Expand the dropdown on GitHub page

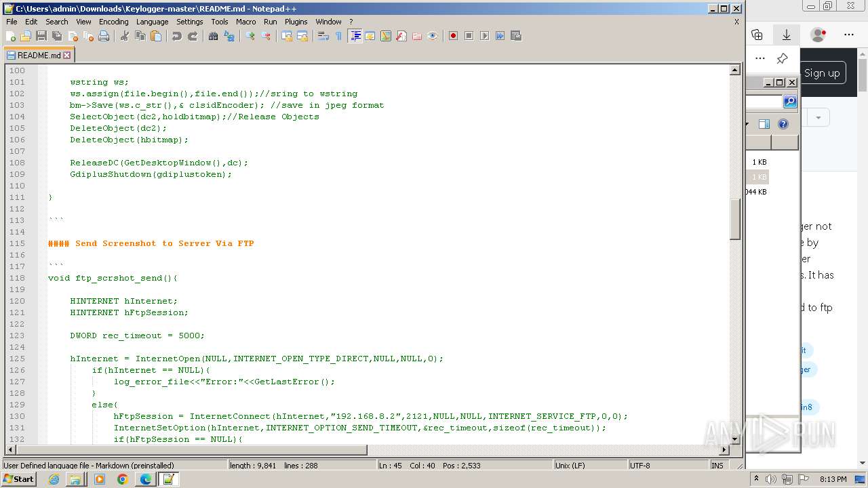coord(818,118)
